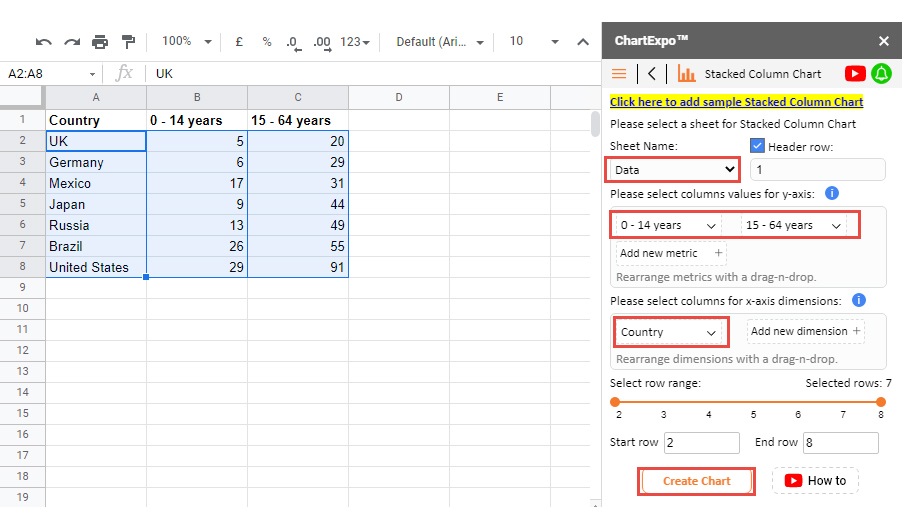Click sample Stacked Column Chart link

click(x=736, y=102)
